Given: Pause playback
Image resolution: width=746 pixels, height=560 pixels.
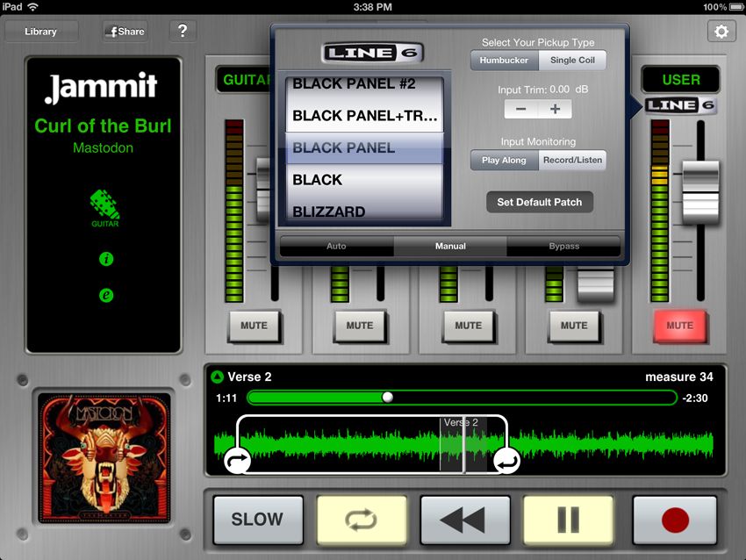Looking at the screenshot, I should click(x=568, y=520).
